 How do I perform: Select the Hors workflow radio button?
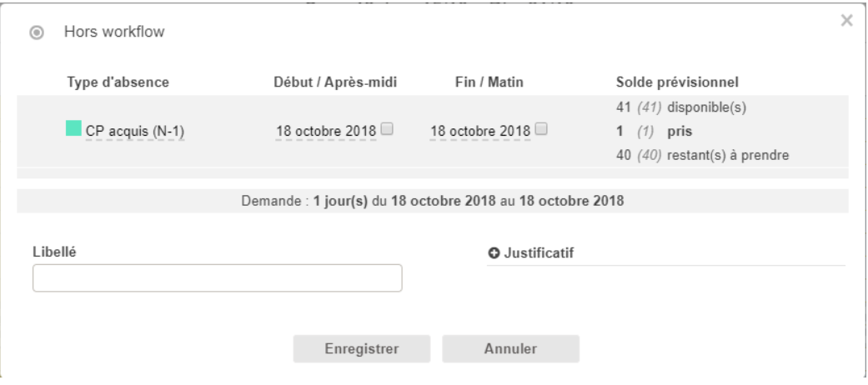pos(38,34)
